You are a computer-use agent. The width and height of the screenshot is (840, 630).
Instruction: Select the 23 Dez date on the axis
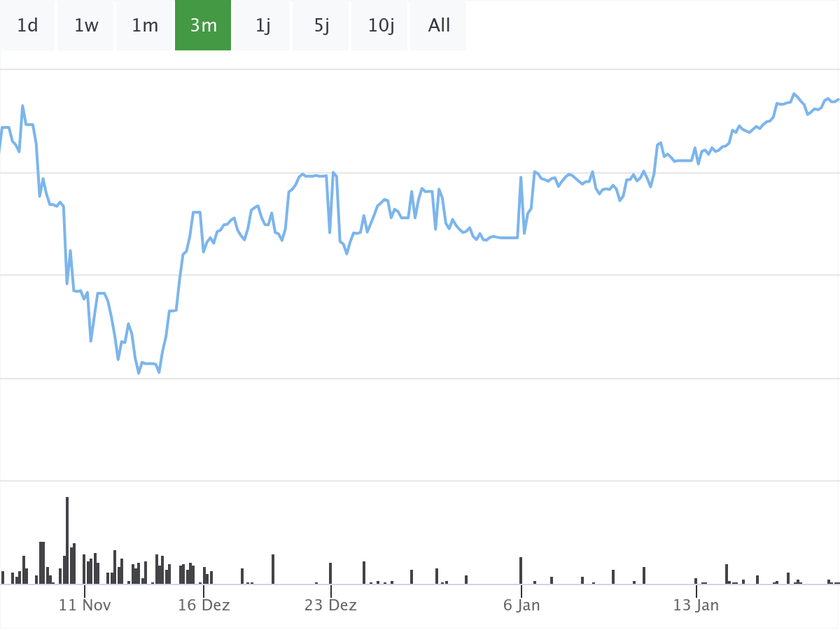point(330,605)
